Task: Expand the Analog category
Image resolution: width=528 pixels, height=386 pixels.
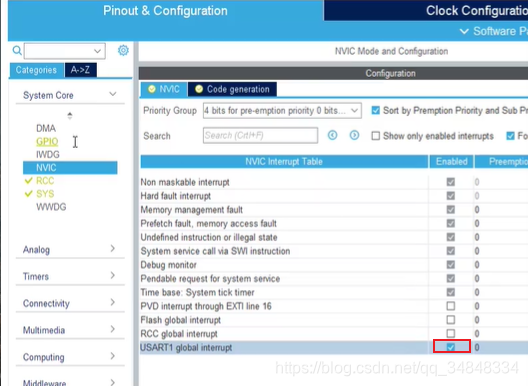Action: 113,249
